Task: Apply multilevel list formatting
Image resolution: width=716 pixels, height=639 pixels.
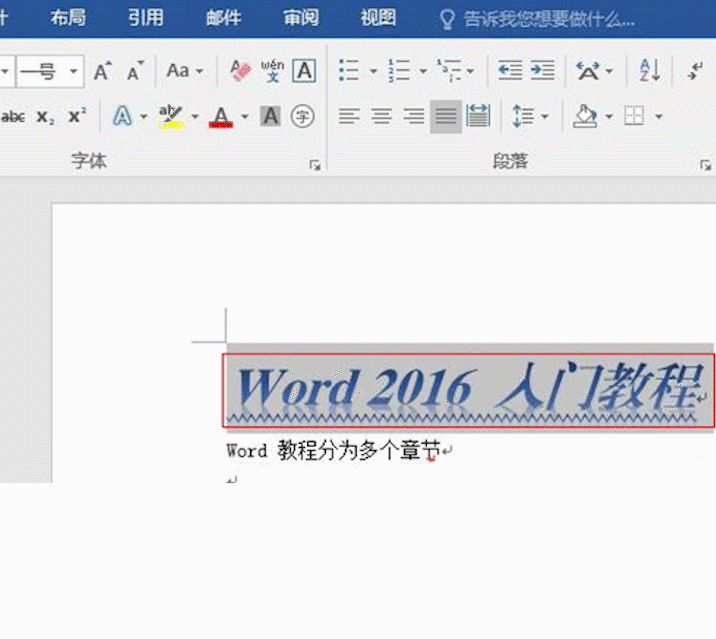Action: pos(448,70)
